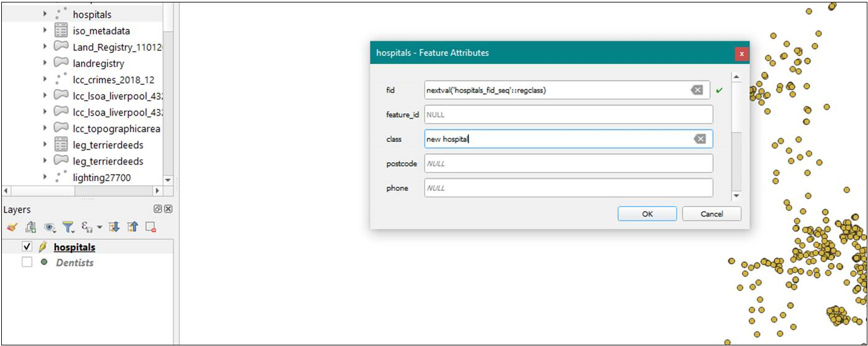Screen dimensions: 868x346
Task: Select the Dentists layer name
Action: 75,262
